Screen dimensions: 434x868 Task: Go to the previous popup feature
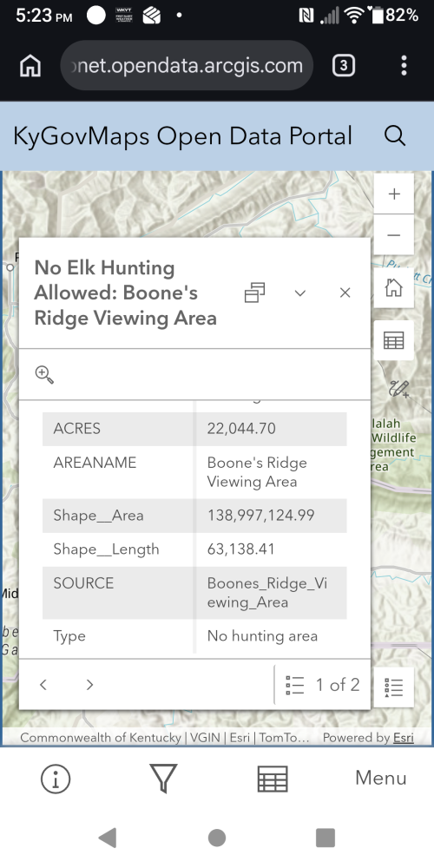(43, 685)
